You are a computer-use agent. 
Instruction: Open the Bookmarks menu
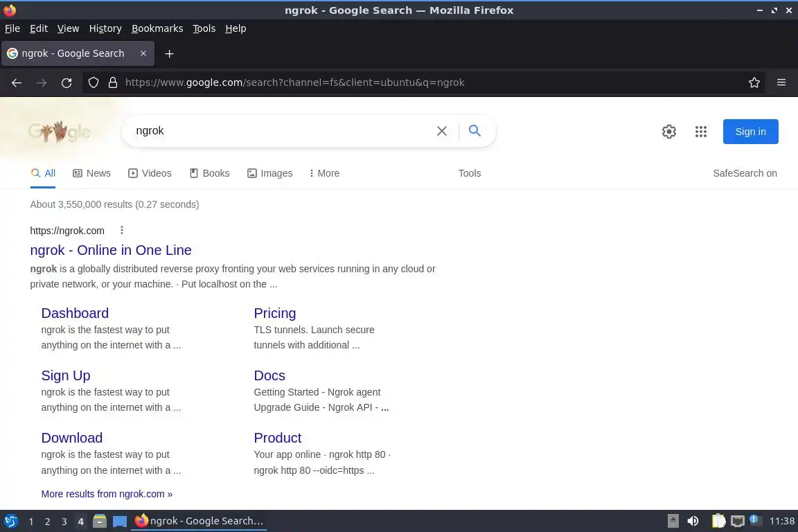pos(157,28)
